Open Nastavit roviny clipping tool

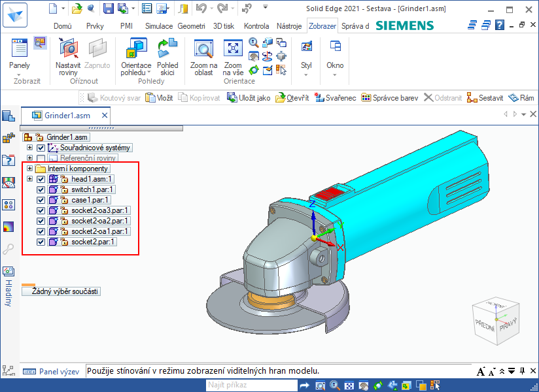(68, 50)
